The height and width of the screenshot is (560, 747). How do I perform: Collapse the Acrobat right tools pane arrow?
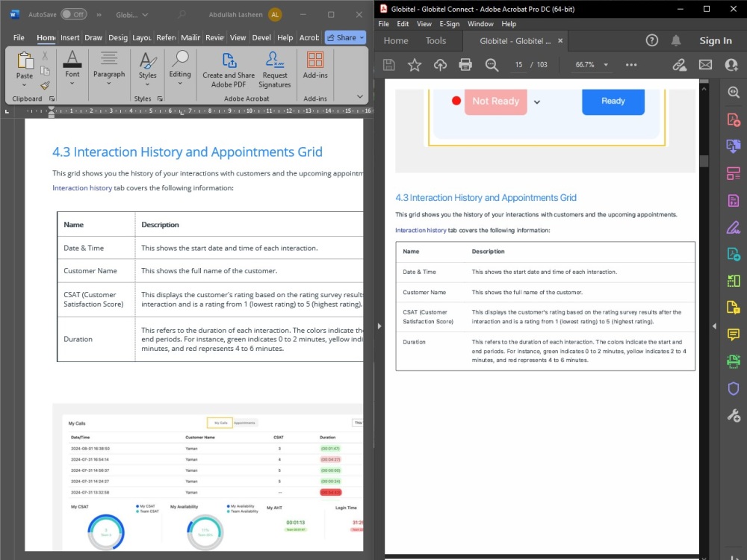[714, 326]
